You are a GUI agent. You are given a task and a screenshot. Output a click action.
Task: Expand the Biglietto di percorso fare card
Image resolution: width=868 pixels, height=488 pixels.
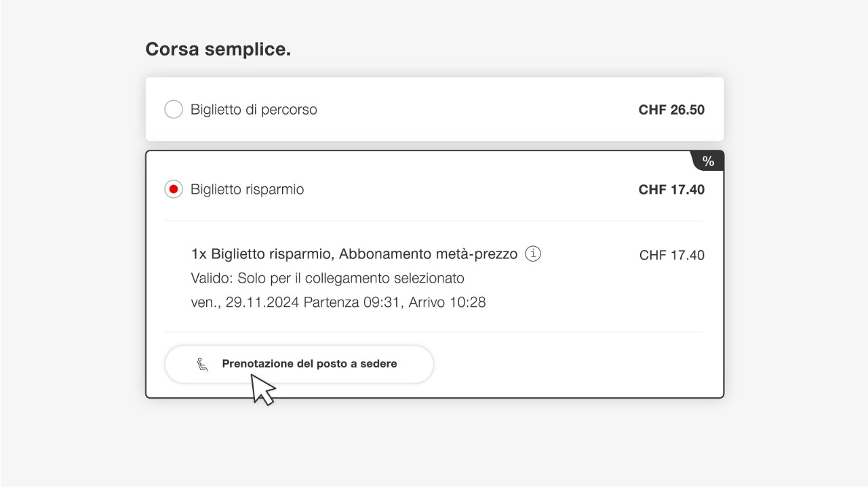tap(434, 109)
